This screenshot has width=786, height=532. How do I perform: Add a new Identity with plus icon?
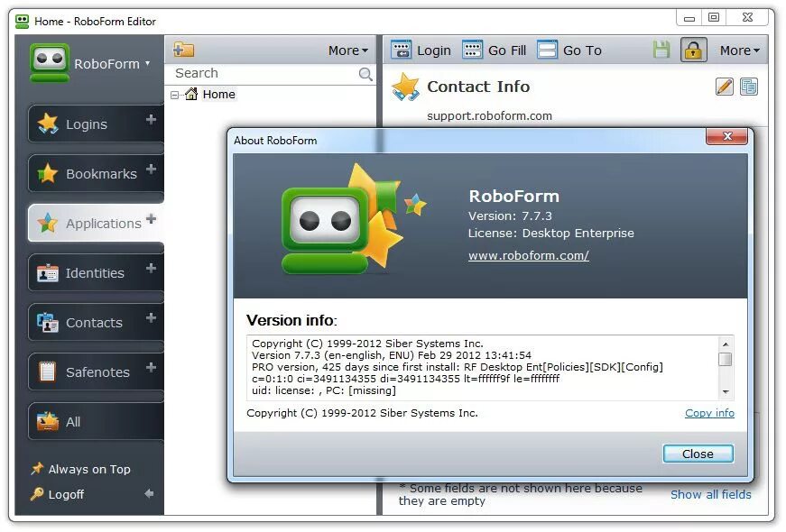click(x=151, y=268)
